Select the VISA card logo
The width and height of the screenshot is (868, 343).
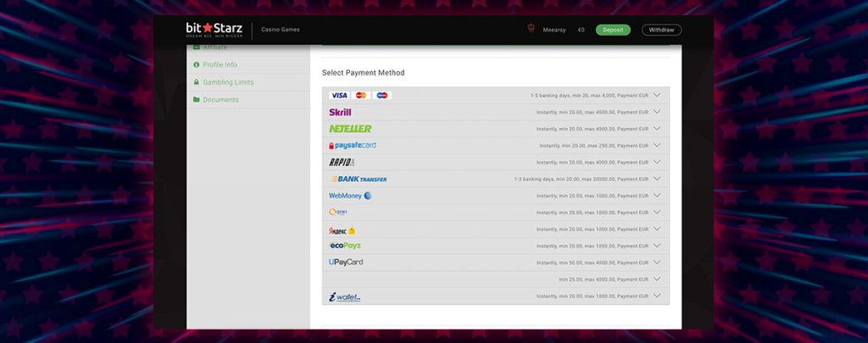(339, 95)
